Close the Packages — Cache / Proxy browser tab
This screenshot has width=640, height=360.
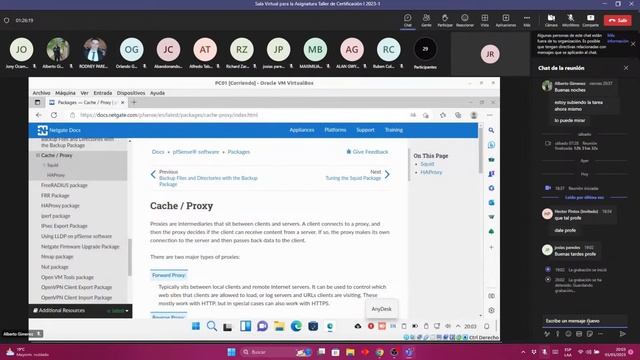[x=122, y=103]
